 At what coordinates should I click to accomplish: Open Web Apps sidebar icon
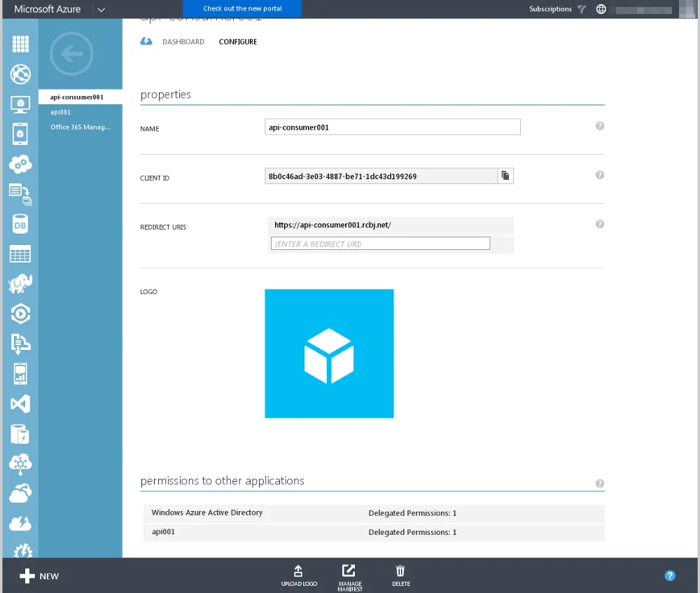click(x=20, y=74)
